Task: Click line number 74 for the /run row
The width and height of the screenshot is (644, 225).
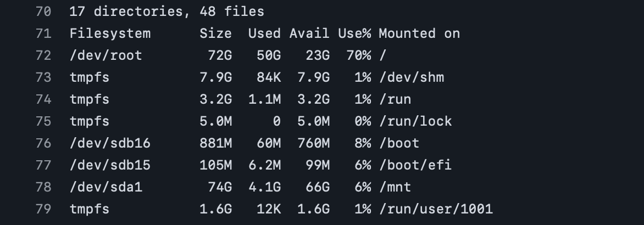Action: click(43, 99)
